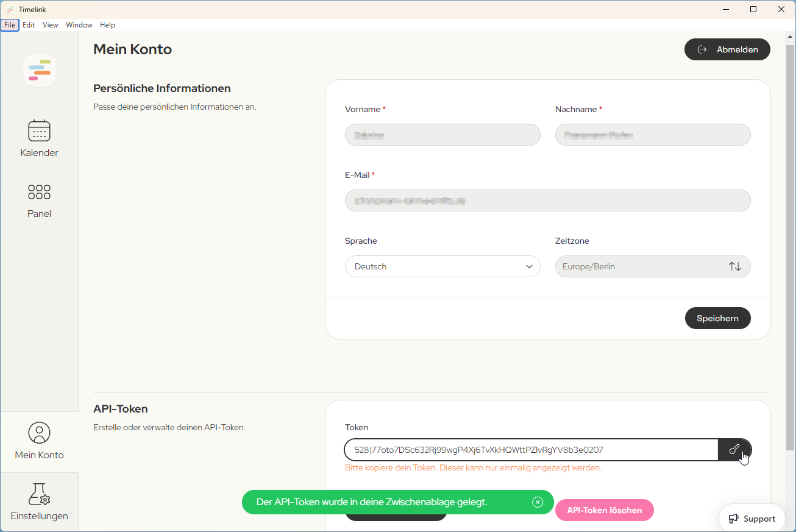Click into the Vorname field

(x=442, y=135)
